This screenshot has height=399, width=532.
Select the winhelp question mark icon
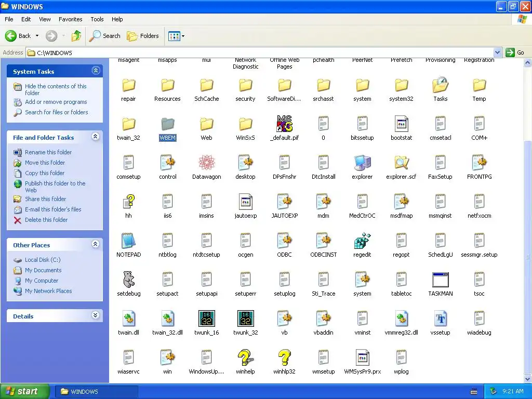tap(245, 357)
